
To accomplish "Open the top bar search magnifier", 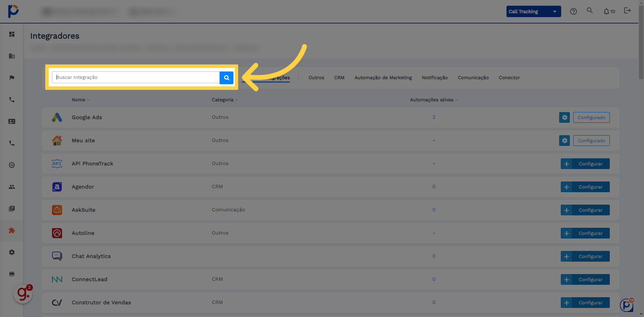I will coord(590,11).
